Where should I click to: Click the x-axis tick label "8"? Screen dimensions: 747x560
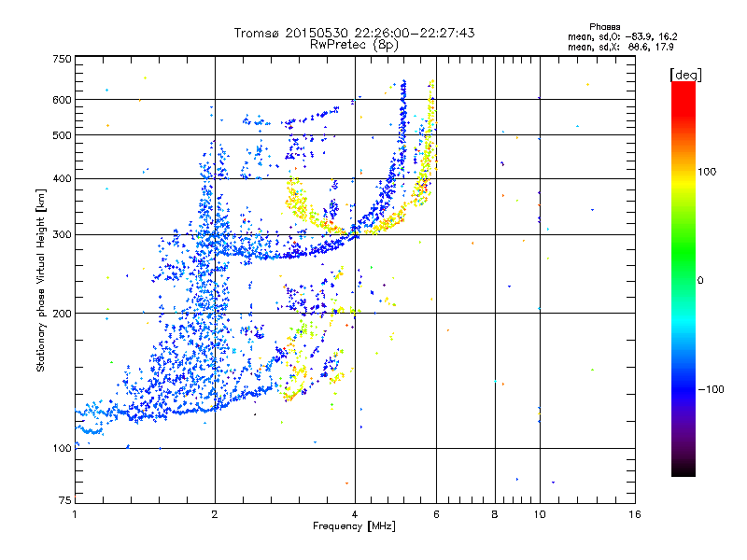pyautogui.click(x=495, y=514)
